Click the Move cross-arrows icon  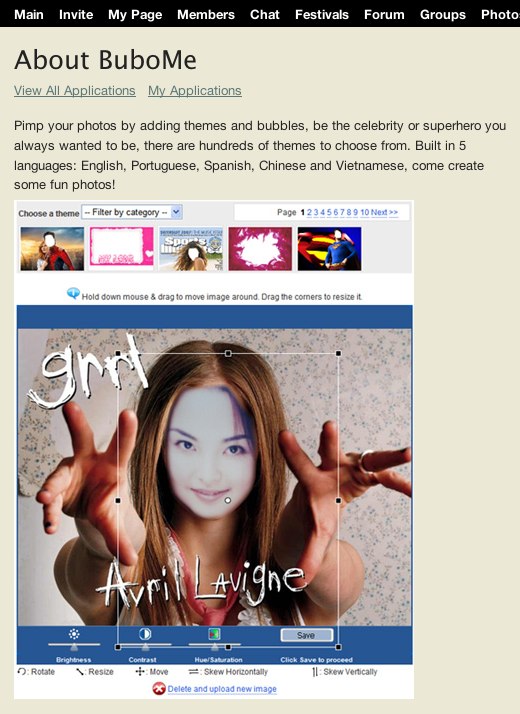pos(140,671)
